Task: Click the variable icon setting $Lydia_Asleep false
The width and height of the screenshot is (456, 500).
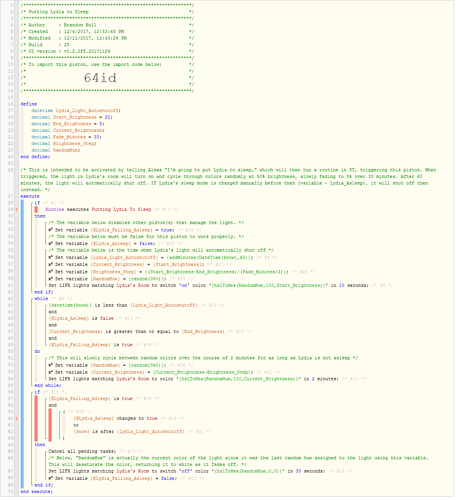Action: pyautogui.click(x=51, y=244)
